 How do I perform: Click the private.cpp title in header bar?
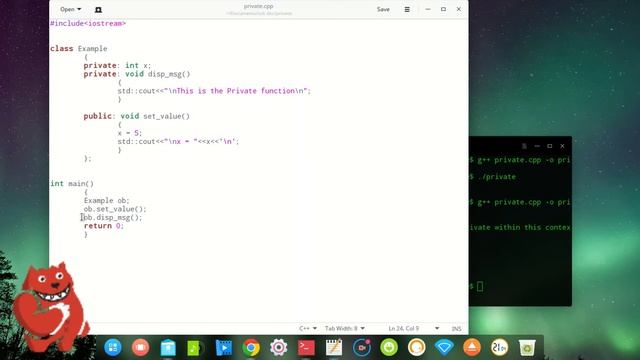tap(258, 6)
